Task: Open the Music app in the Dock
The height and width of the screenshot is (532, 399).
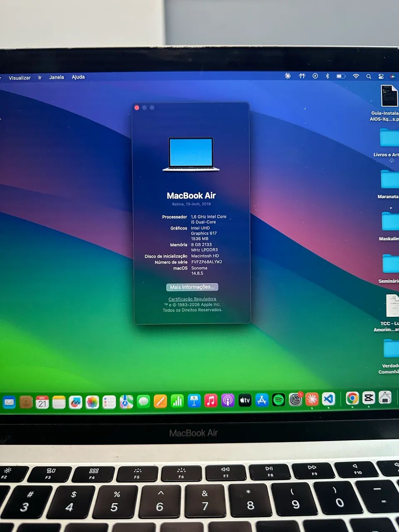Action: [x=211, y=401]
